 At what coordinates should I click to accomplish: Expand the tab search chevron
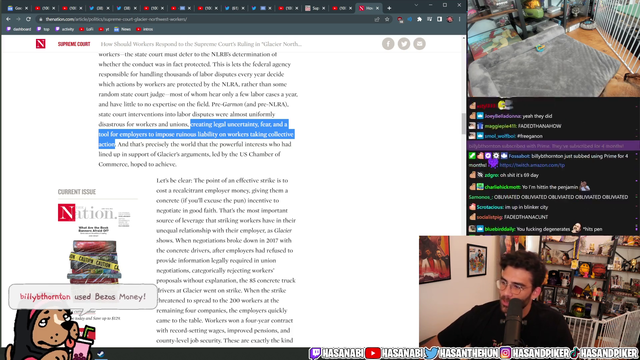pos(416,5)
